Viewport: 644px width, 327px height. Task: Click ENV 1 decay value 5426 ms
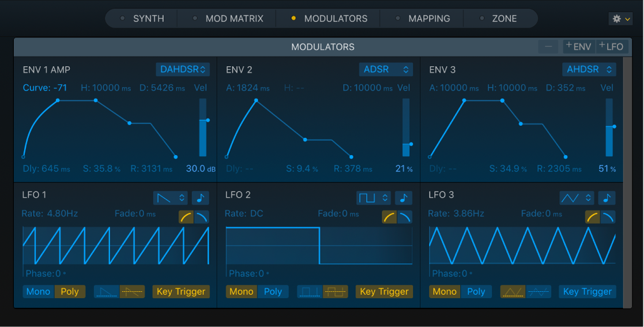162,88
